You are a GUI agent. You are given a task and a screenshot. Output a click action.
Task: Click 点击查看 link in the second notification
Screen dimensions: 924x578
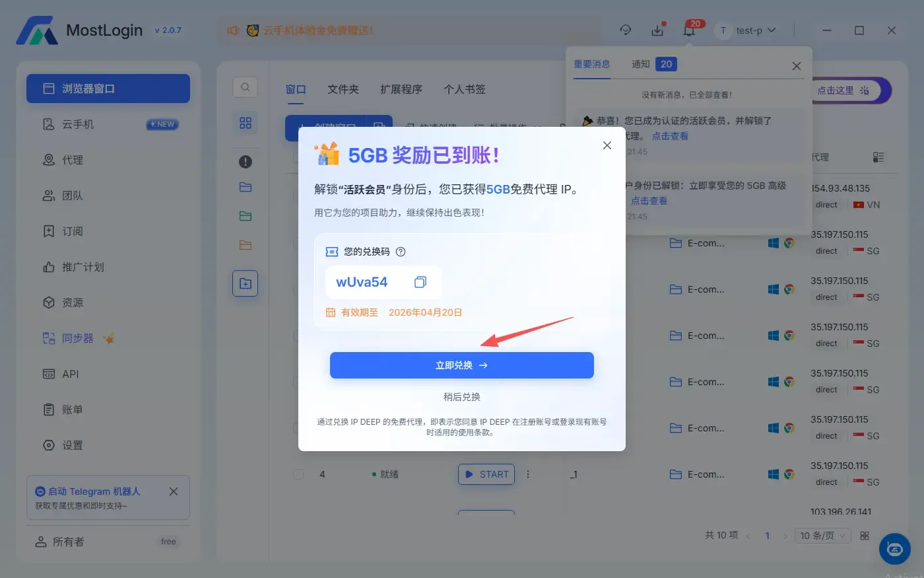pos(649,201)
